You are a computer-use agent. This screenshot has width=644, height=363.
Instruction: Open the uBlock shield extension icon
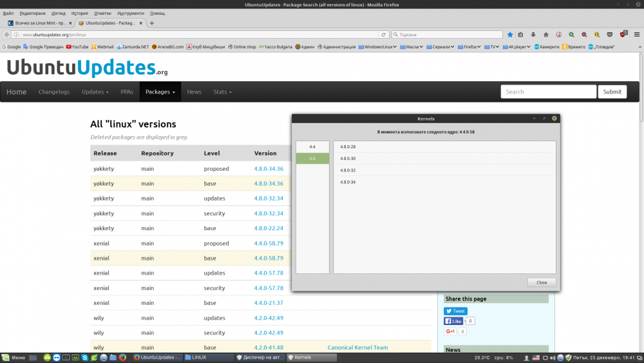click(623, 34)
